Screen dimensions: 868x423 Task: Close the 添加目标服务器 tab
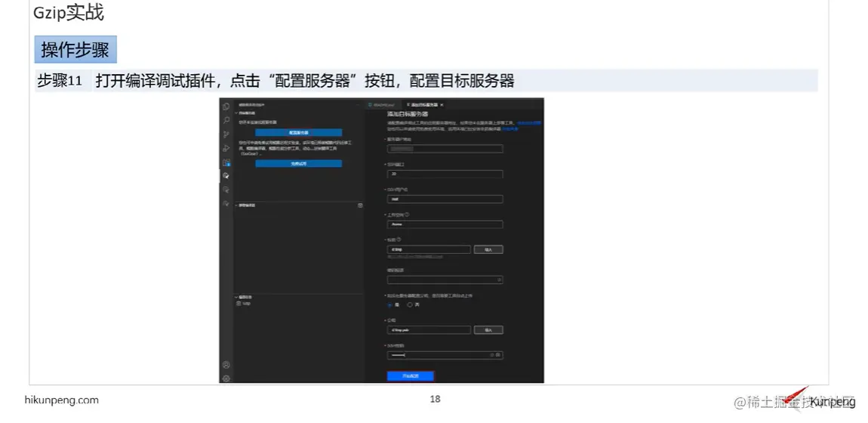pos(442,105)
